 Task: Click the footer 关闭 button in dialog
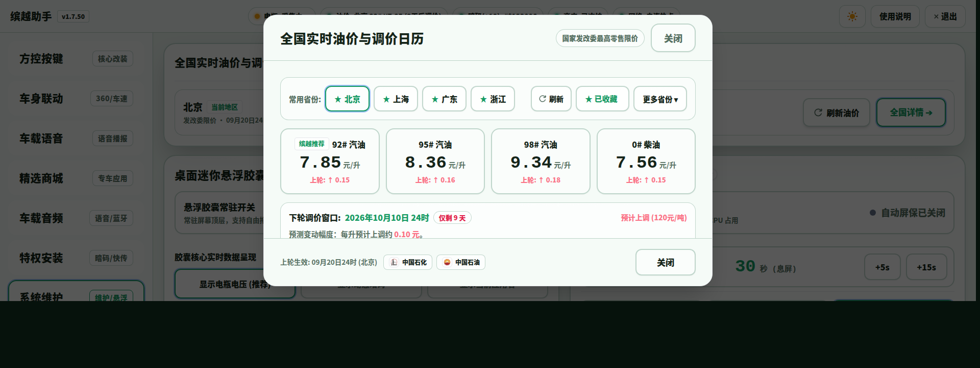[665, 262]
